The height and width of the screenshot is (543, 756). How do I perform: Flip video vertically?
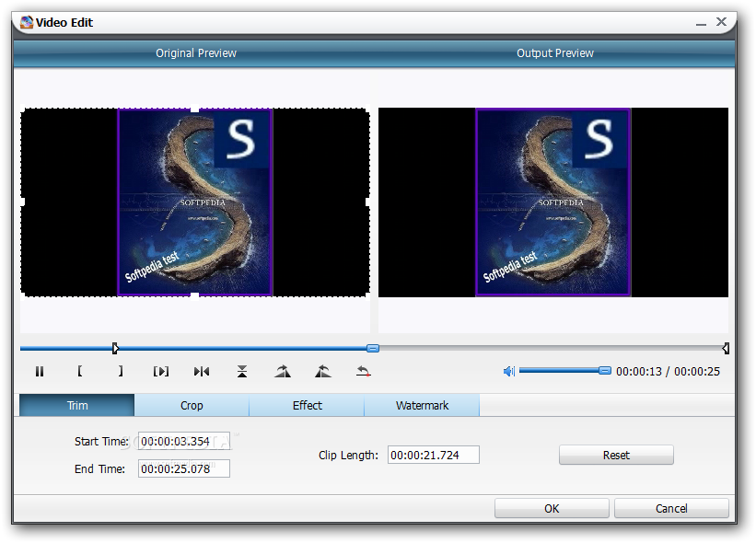coord(242,372)
